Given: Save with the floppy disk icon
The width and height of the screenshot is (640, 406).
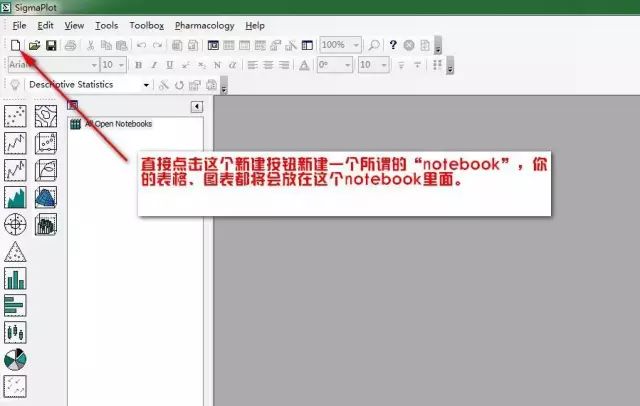Looking at the screenshot, I should point(51,45).
